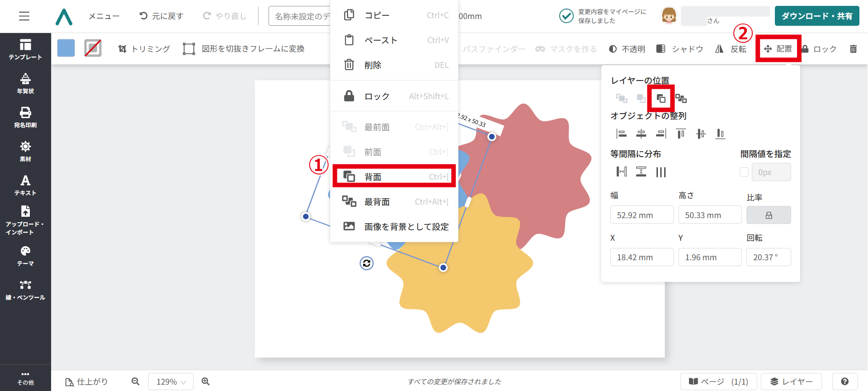Click the 元に戻す undo button

pyautogui.click(x=161, y=16)
